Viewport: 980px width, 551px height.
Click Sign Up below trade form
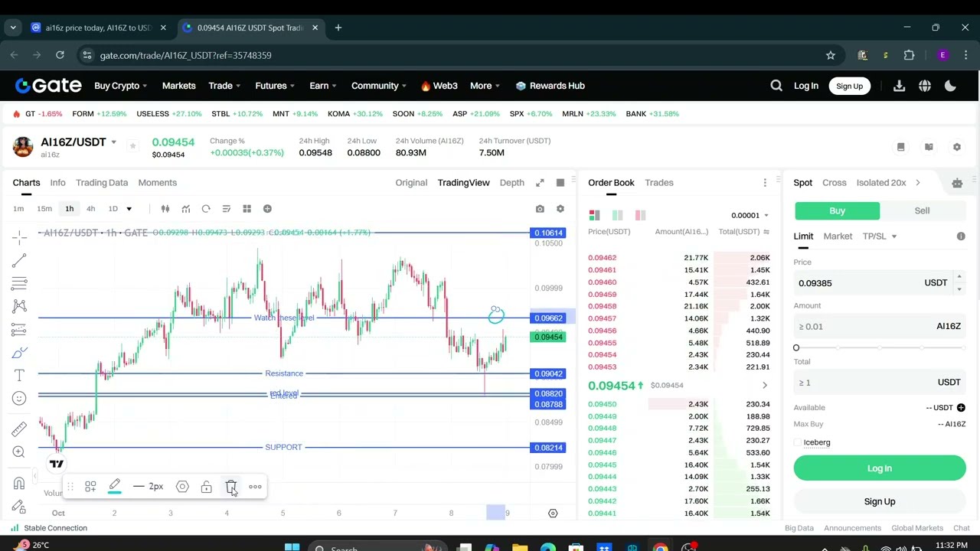point(879,502)
